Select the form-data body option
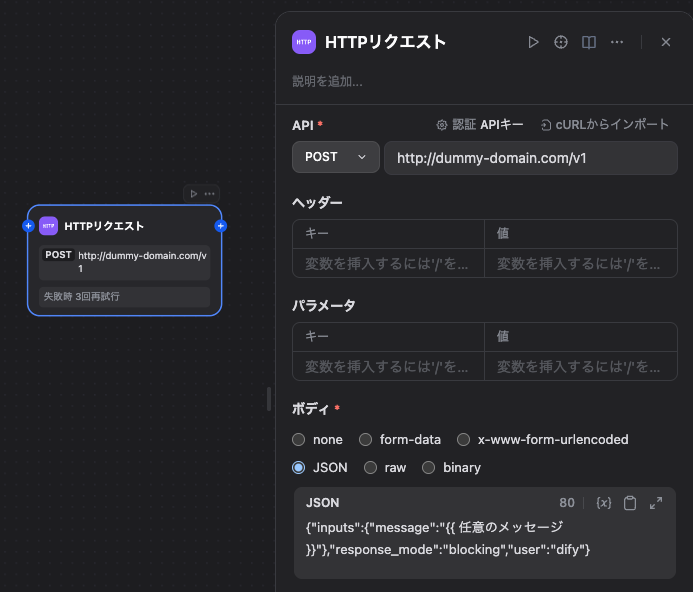The image size is (693, 592). 366,439
